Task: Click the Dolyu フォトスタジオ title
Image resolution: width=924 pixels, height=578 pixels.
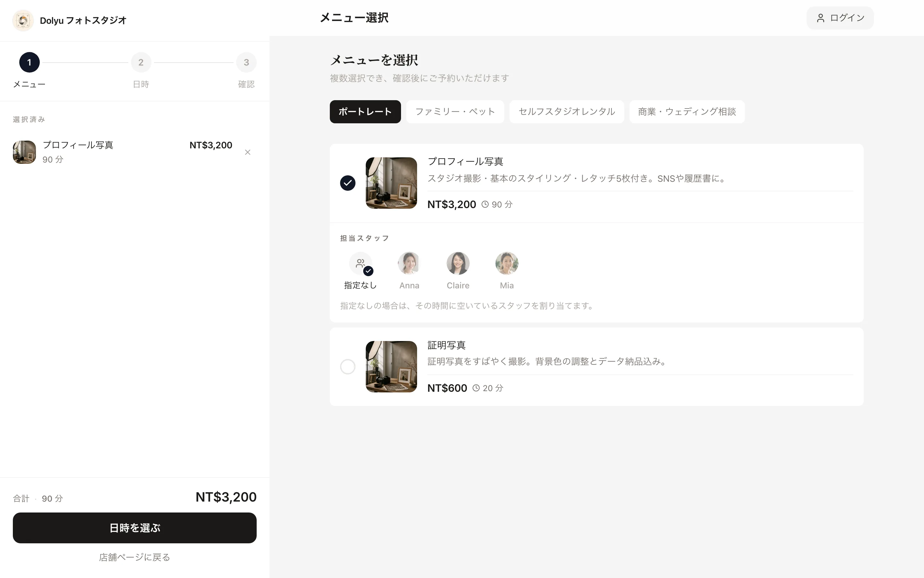Action: [83, 20]
